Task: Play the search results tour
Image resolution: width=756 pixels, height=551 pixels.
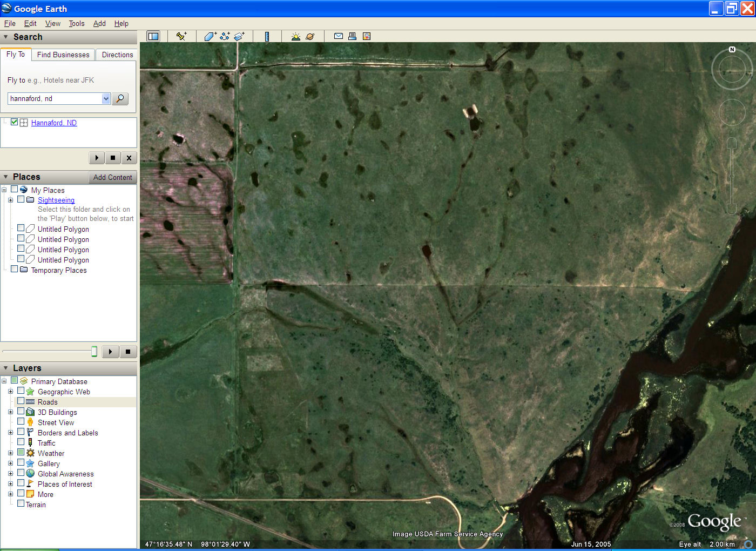Action: tap(97, 158)
